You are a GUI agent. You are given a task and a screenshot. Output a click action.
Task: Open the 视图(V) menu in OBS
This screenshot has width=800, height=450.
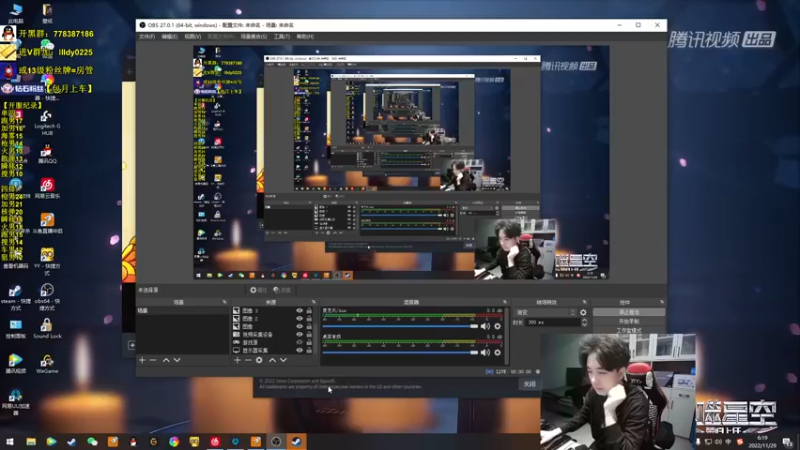pos(192,37)
